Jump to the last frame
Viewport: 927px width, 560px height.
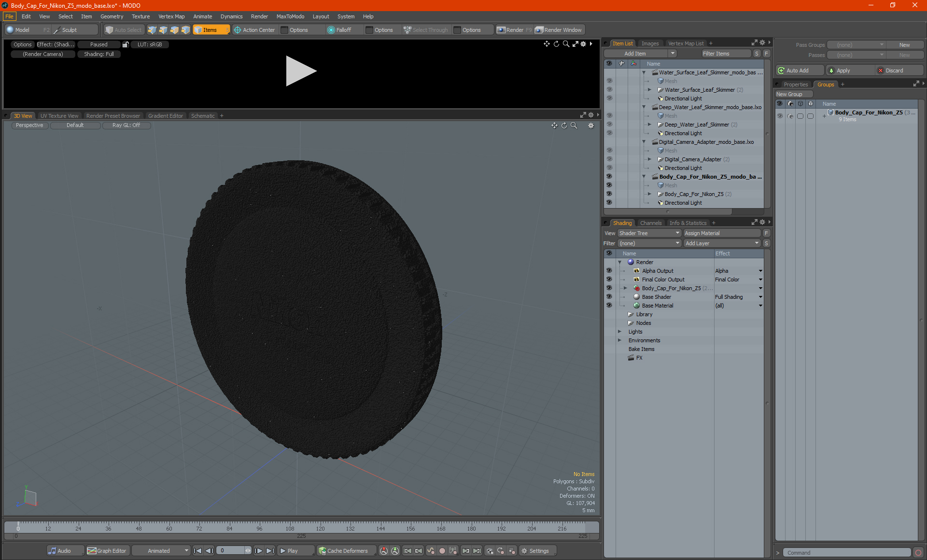270,551
